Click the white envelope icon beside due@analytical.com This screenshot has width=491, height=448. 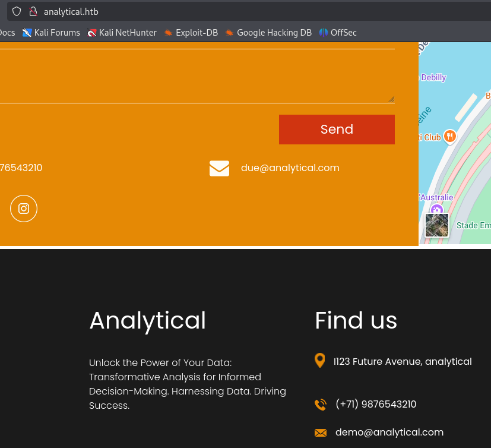tap(219, 168)
